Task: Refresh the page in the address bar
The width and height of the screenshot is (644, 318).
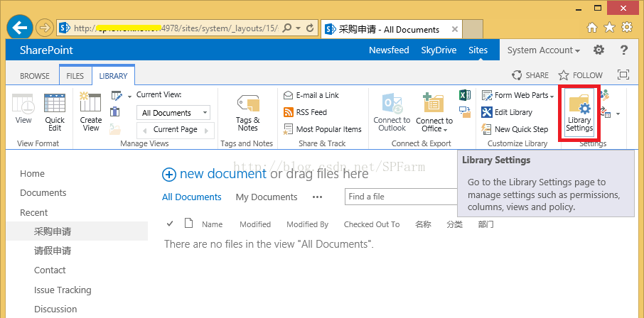Action: (x=310, y=28)
